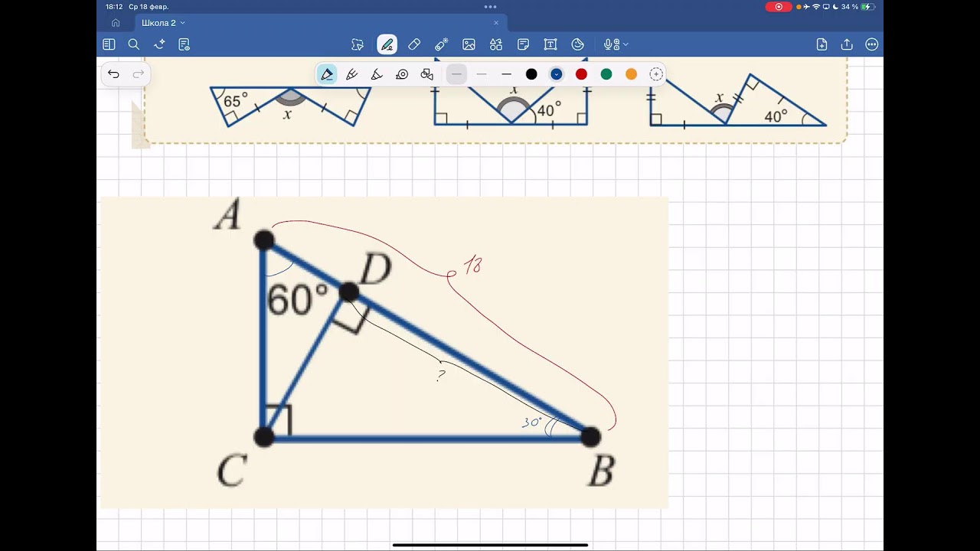The width and height of the screenshot is (980, 551).
Task: Pick the red pen color
Action: pyautogui.click(x=581, y=74)
